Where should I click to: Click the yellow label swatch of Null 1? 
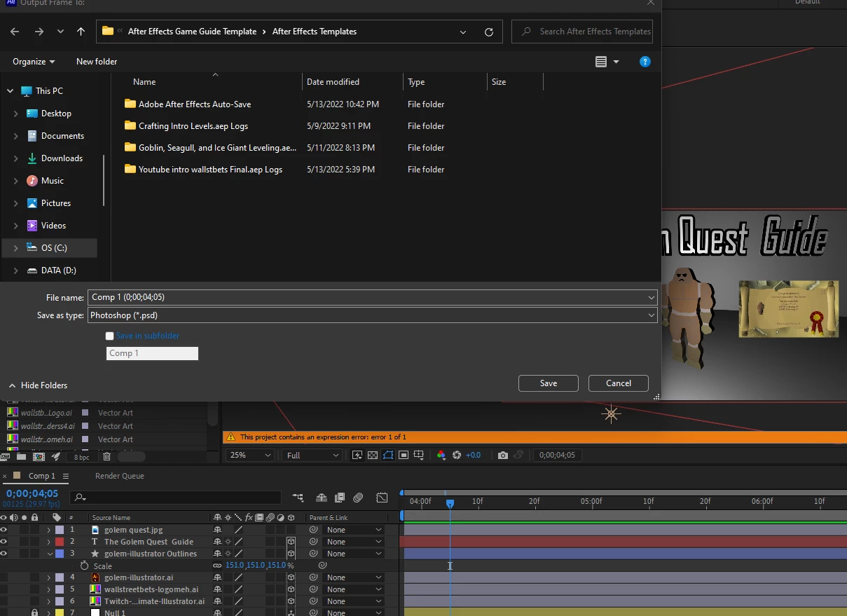click(60, 613)
